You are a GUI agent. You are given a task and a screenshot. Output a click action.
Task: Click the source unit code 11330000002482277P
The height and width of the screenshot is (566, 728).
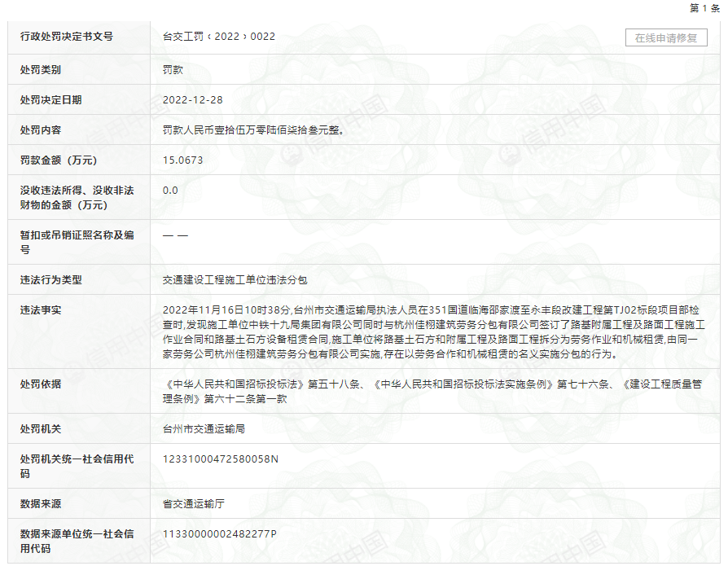click(220, 534)
